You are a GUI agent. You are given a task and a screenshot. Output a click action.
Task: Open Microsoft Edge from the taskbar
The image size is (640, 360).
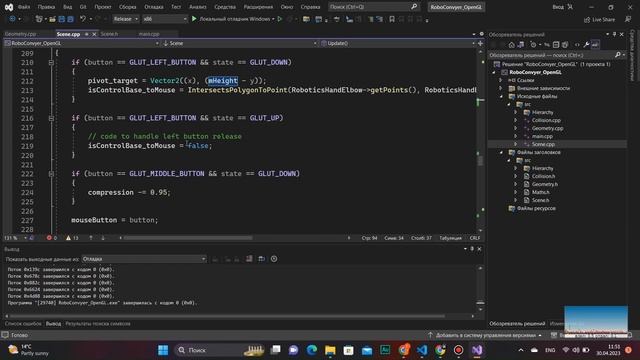point(312,350)
